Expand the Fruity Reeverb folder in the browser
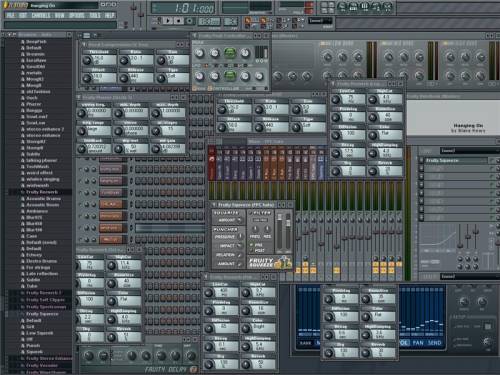The height and width of the screenshot is (375, 500). pyautogui.click(x=42, y=192)
